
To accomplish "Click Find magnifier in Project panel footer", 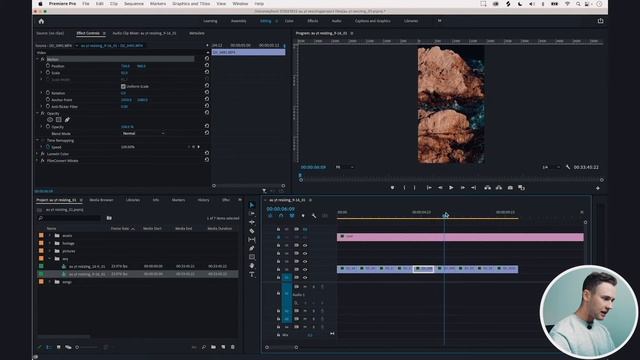I will pos(204,347).
